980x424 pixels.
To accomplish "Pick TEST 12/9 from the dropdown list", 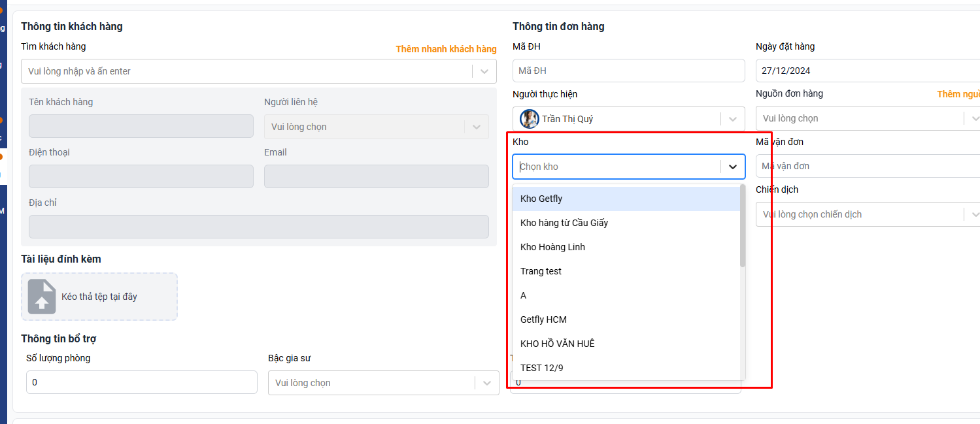I will tap(541, 368).
